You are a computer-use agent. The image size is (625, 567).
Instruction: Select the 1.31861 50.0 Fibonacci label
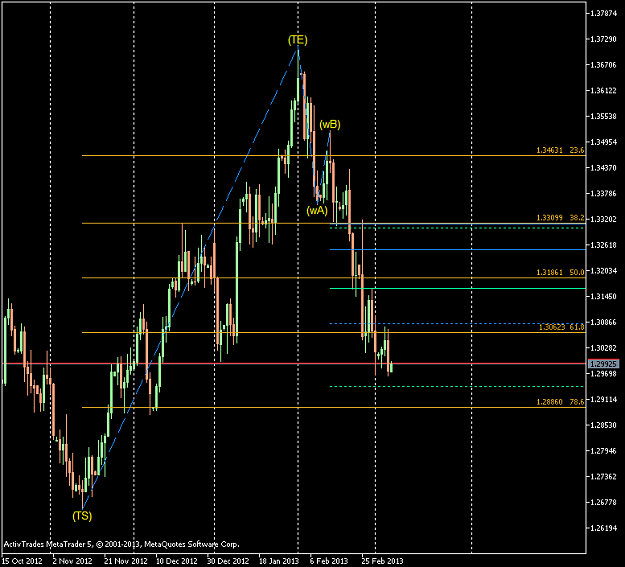560,272
